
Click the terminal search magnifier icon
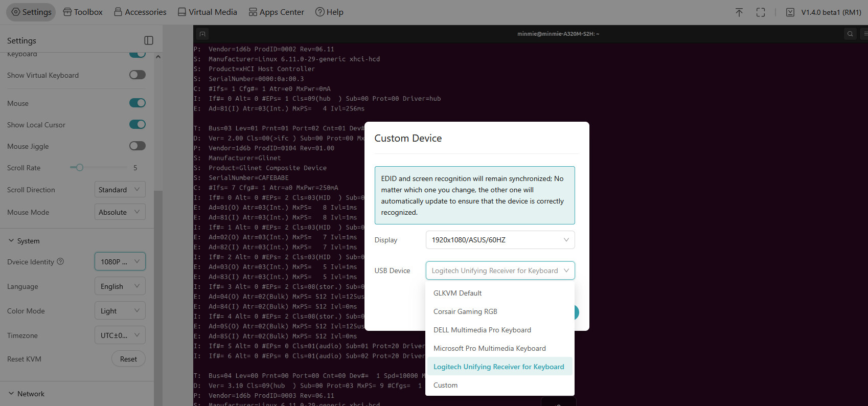point(850,34)
